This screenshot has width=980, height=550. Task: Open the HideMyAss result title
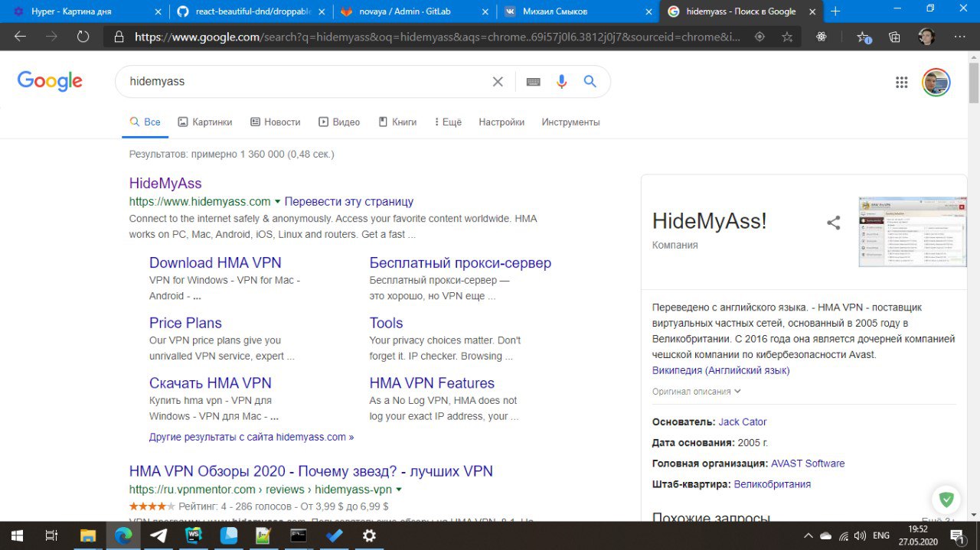(x=165, y=183)
